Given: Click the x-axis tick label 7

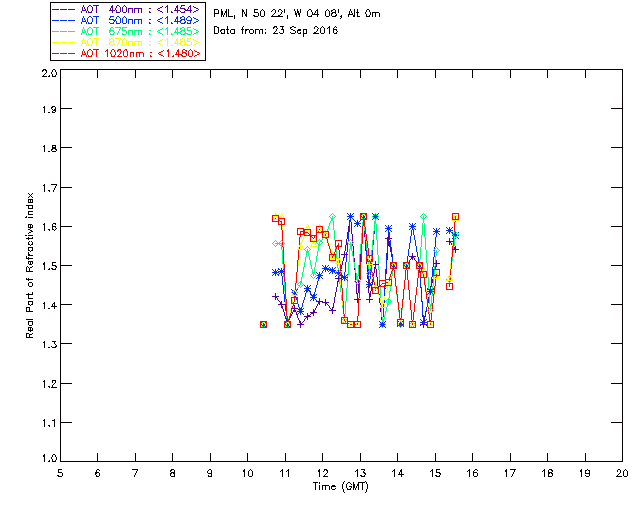Looking at the screenshot, I should click(135, 473).
